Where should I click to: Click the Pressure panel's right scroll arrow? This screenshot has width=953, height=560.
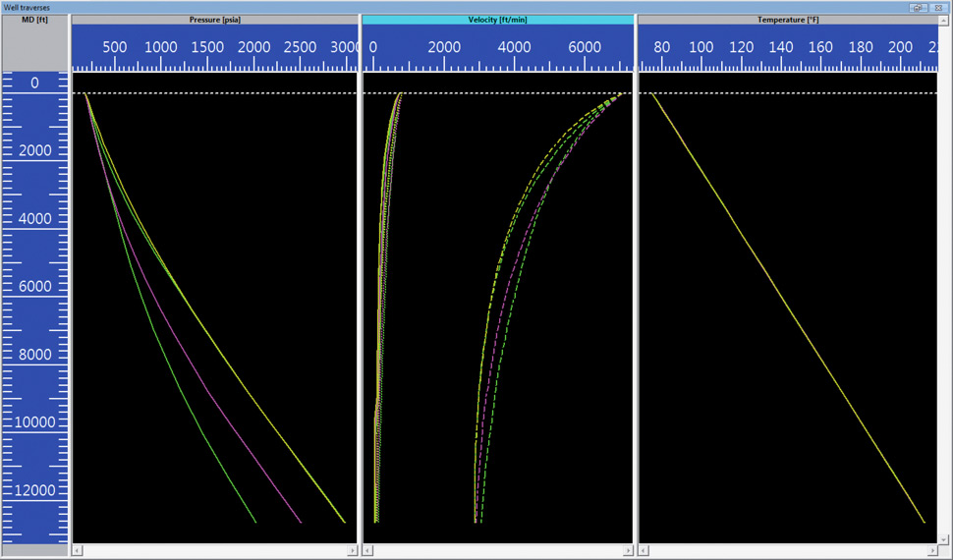tap(353, 551)
